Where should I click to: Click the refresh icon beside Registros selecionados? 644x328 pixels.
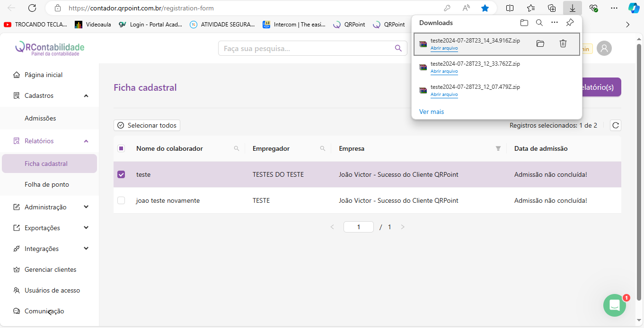615,125
